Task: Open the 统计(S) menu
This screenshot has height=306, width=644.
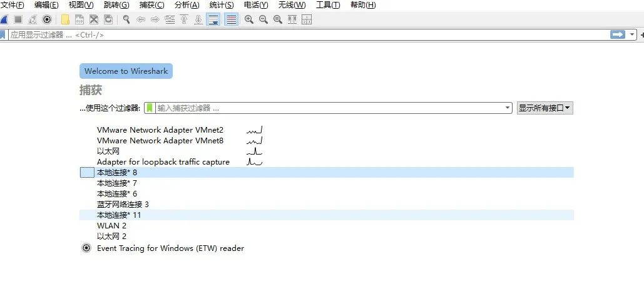Action: pos(222,5)
